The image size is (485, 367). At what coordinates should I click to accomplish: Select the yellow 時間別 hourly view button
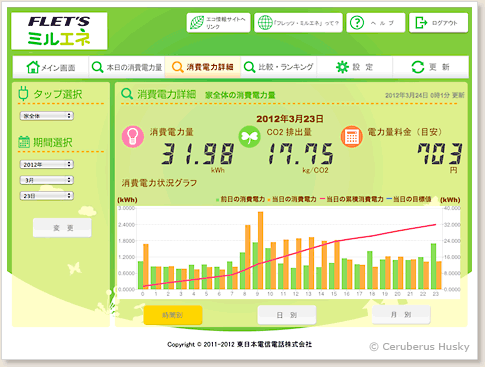pos(173,315)
